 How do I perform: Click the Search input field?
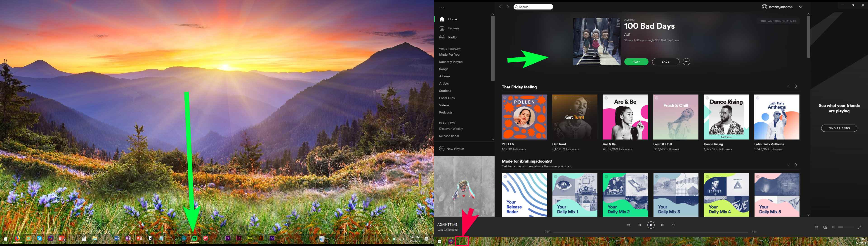(536, 7)
